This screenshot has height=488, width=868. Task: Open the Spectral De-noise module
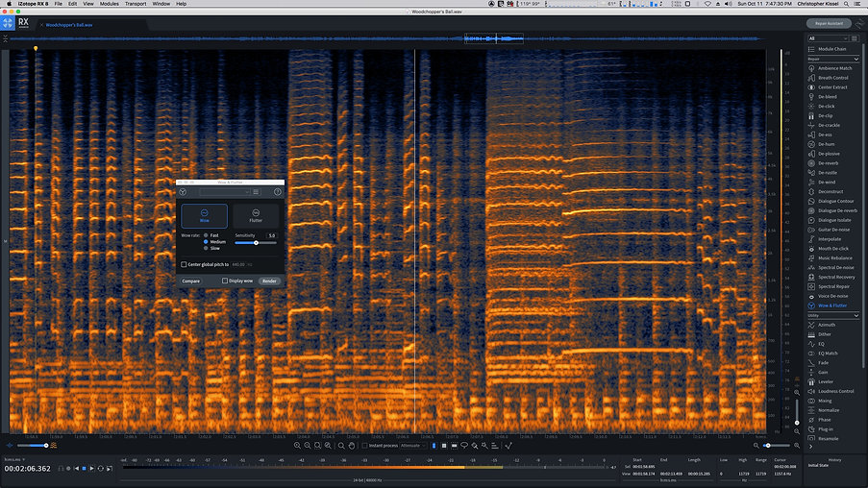tap(831, 267)
